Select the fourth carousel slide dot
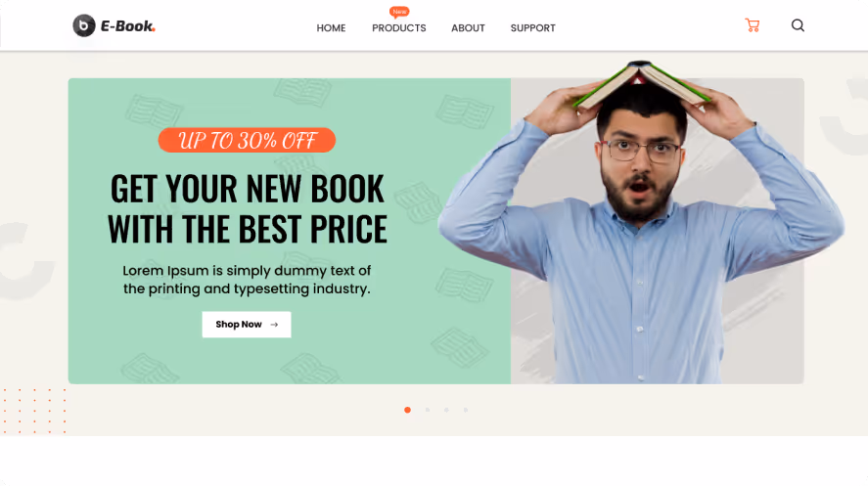Viewport: 868px width, 486px height. pos(466,410)
